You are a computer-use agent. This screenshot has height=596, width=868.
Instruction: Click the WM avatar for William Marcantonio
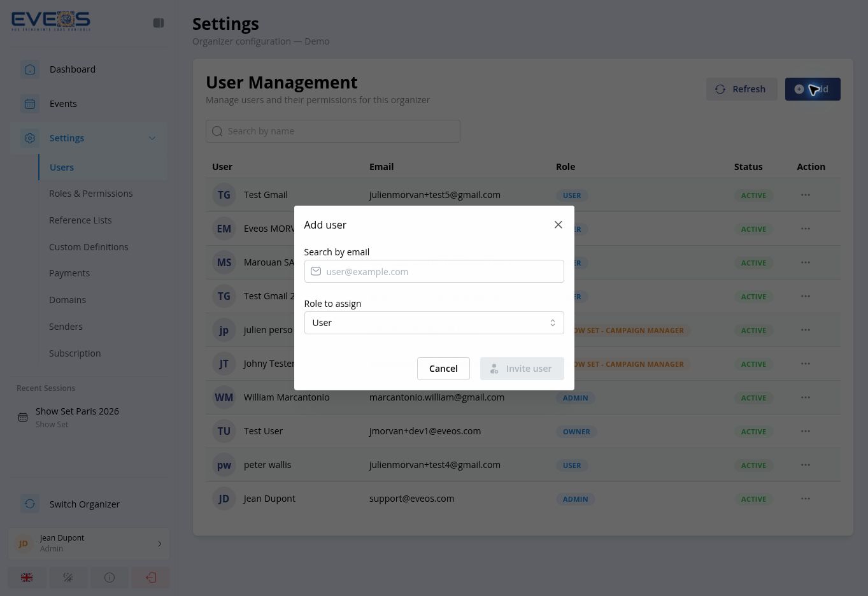[224, 397]
